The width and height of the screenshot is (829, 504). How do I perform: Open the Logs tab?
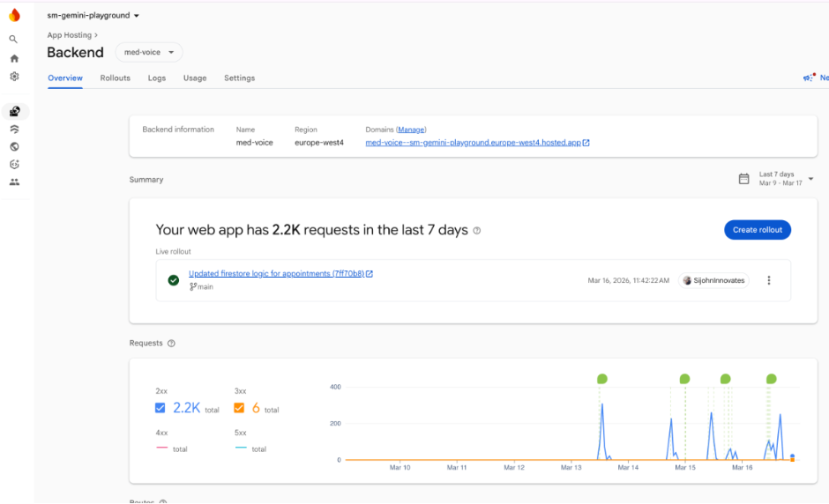(156, 78)
